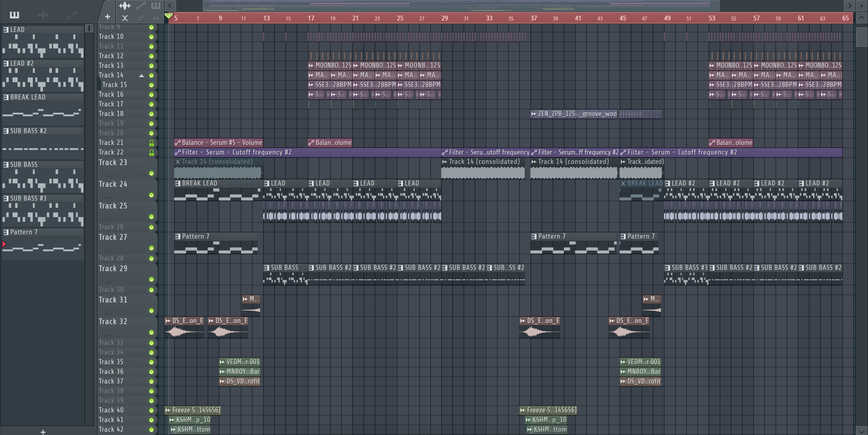Toggle the Track 18 mute LED
This screenshot has height=435, width=868.
(151, 114)
